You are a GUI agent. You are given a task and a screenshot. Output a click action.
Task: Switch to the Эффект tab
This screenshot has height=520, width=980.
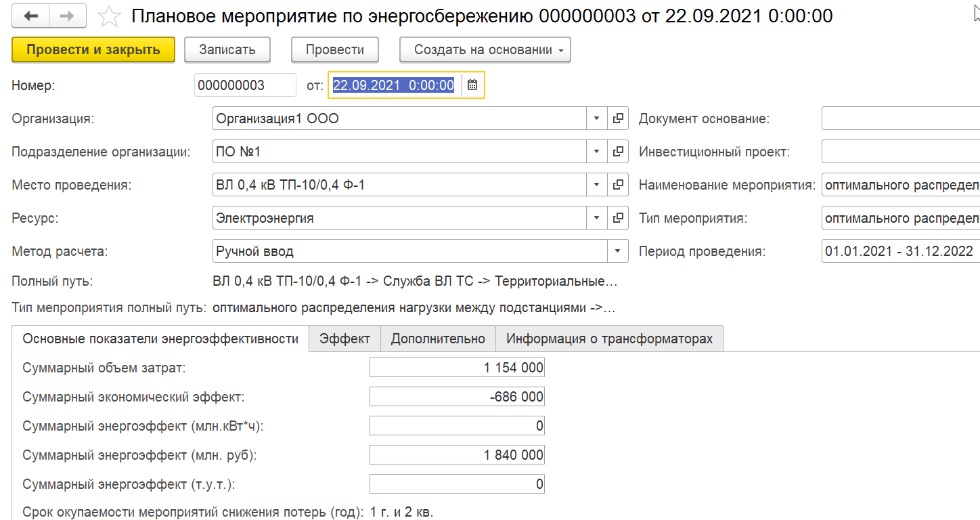point(345,339)
